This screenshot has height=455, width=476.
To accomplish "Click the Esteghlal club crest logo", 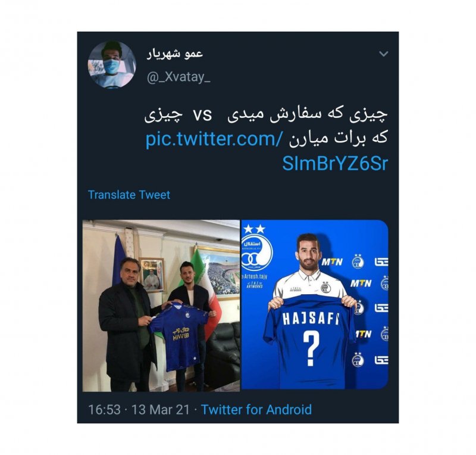I will [x=256, y=253].
